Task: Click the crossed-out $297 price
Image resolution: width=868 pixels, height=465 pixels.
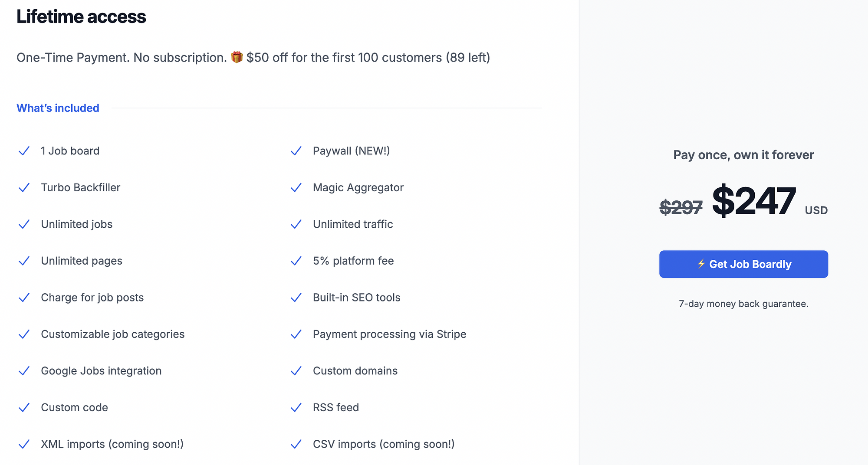Action: tap(681, 207)
